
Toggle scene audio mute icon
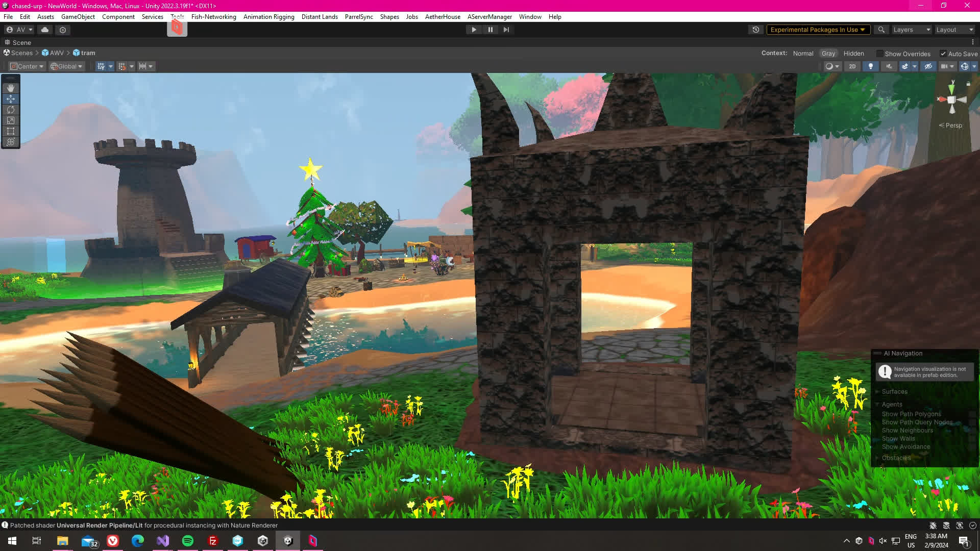point(889,66)
